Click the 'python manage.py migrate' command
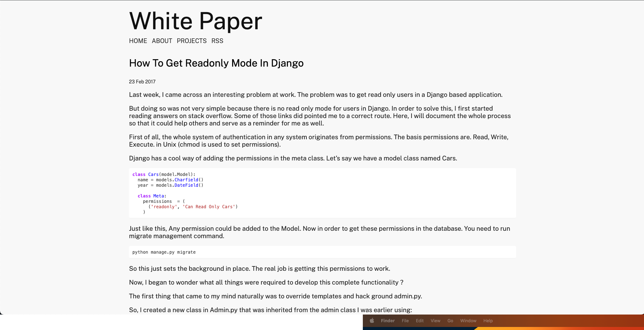 click(x=164, y=252)
